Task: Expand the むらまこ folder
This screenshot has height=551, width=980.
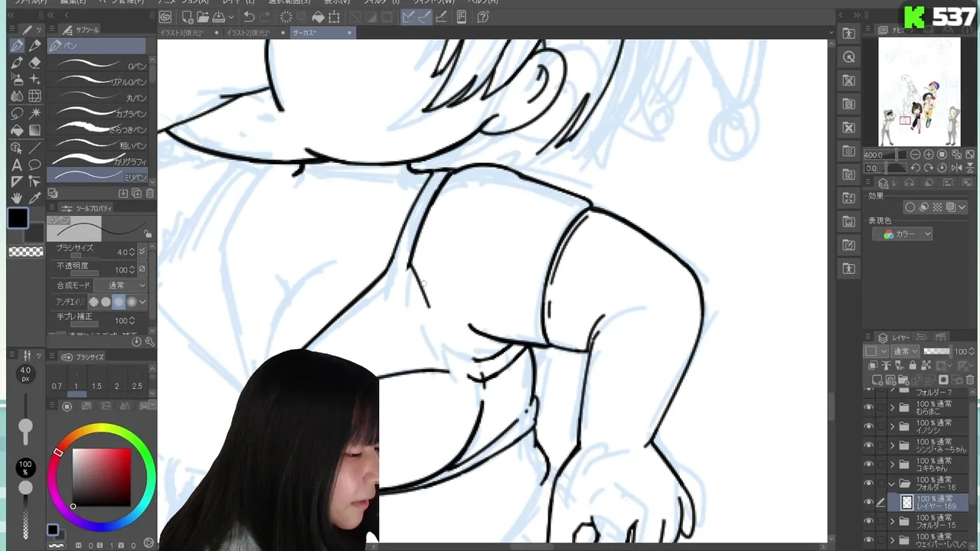Action: point(892,408)
